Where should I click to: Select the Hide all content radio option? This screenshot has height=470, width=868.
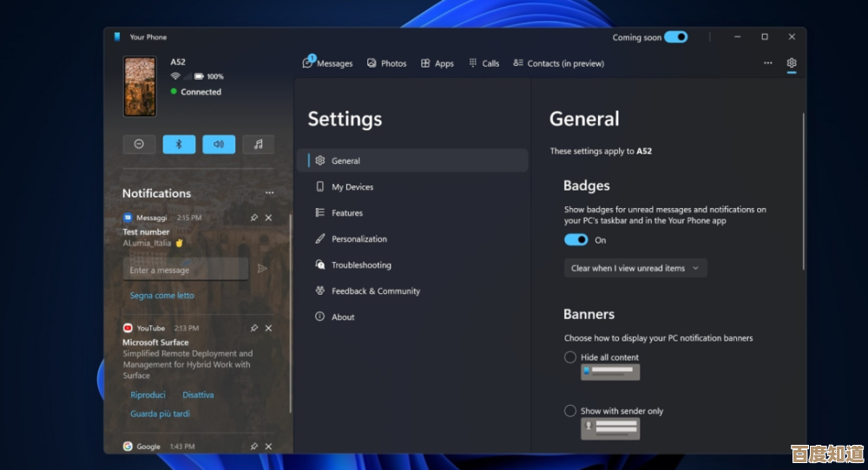(x=570, y=357)
